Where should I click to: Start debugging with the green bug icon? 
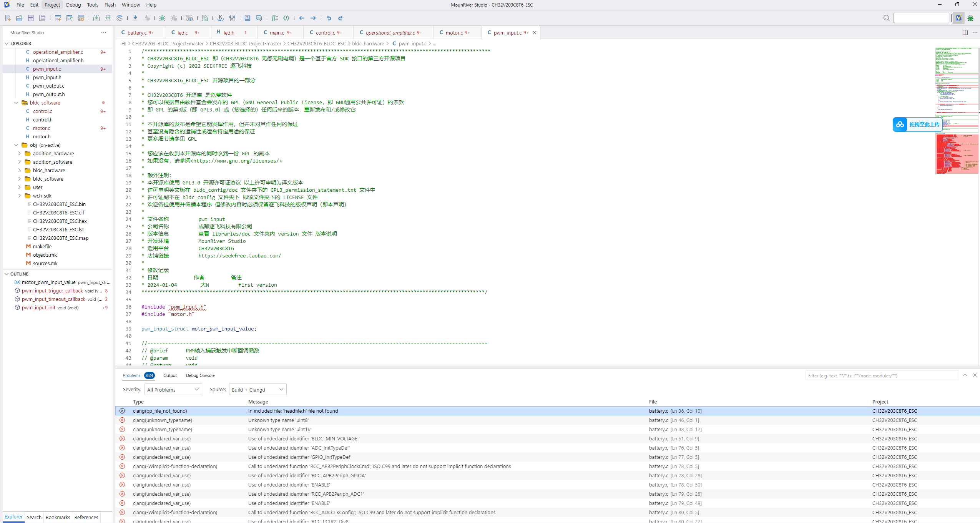(x=162, y=18)
